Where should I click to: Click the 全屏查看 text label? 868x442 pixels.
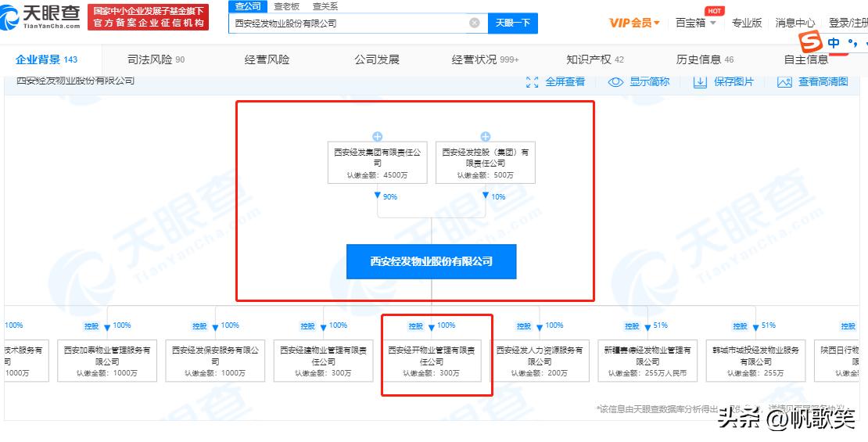565,82
